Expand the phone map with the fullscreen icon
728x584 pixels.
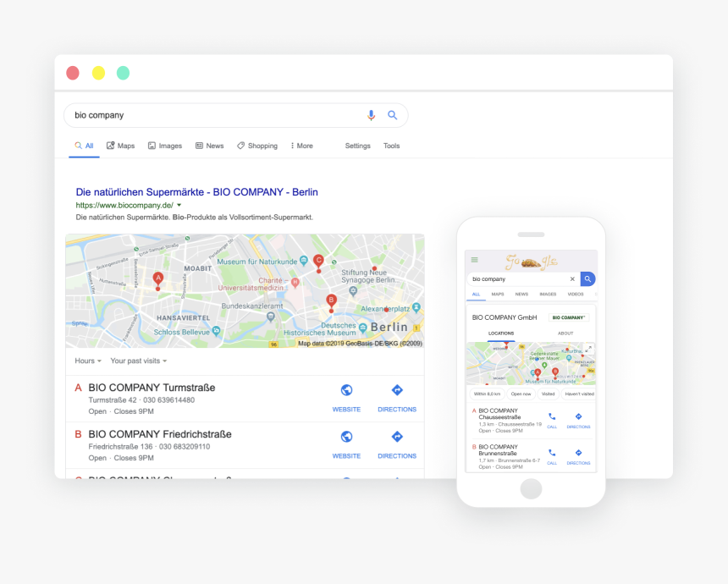pyautogui.click(x=588, y=349)
